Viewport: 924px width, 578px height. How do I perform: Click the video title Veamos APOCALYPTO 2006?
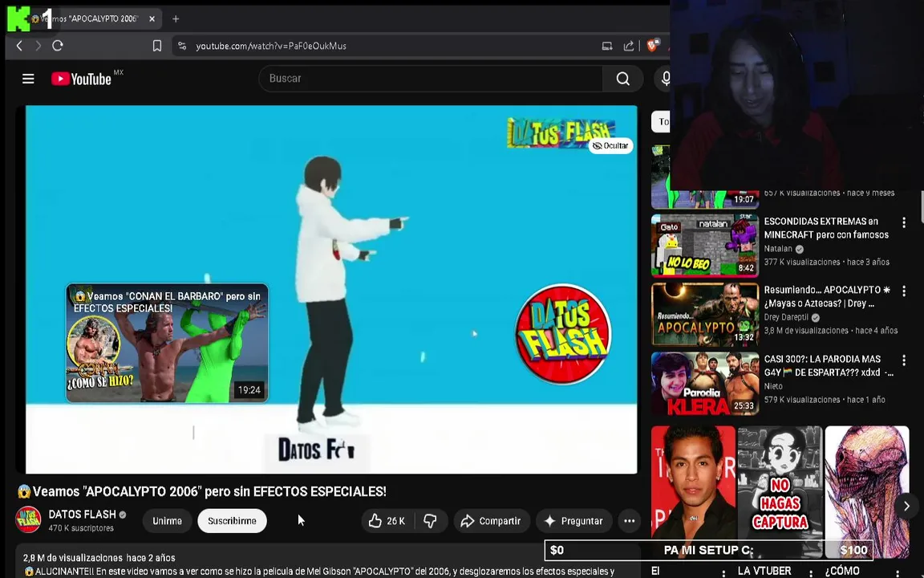click(x=201, y=491)
